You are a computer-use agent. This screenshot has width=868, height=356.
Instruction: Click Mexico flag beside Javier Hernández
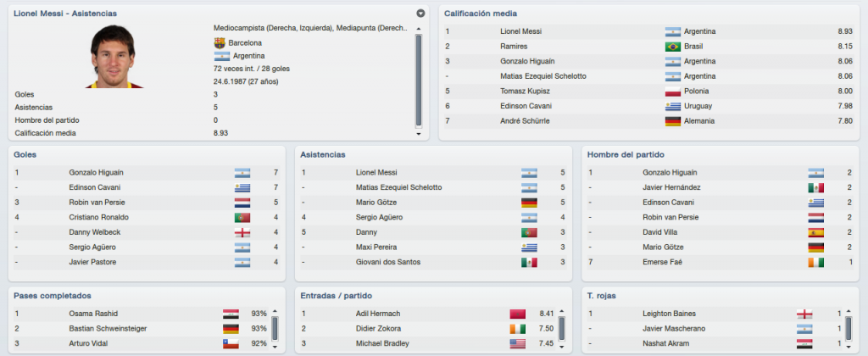[x=815, y=187]
